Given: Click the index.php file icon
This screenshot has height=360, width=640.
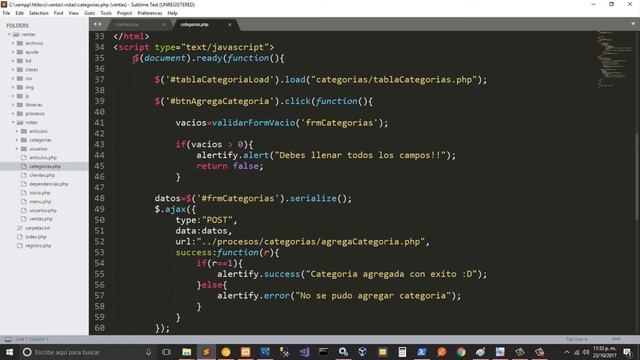Looking at the screenshot, I should click(20, 237).
